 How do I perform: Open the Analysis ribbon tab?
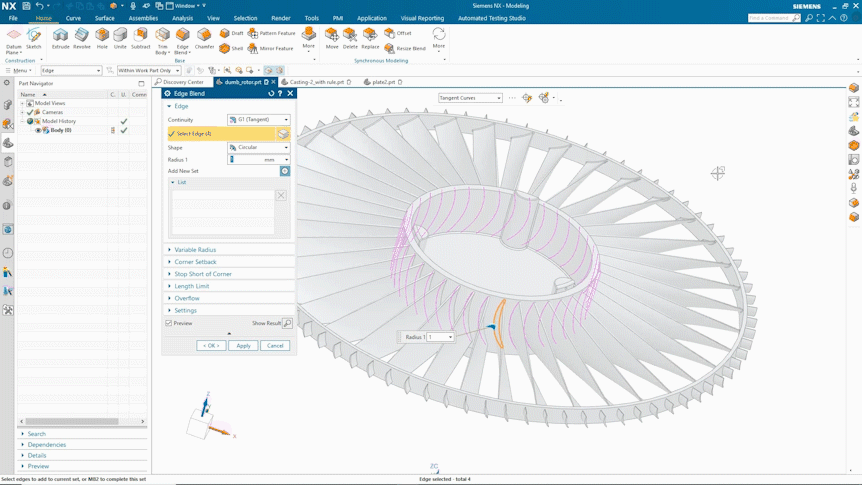183,18
